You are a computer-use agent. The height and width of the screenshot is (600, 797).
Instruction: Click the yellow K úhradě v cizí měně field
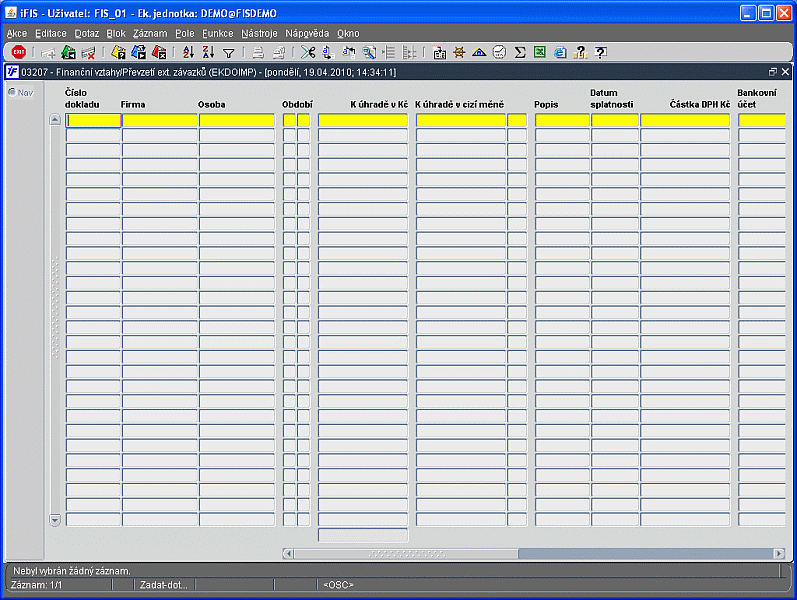click(x=461, y=120)
